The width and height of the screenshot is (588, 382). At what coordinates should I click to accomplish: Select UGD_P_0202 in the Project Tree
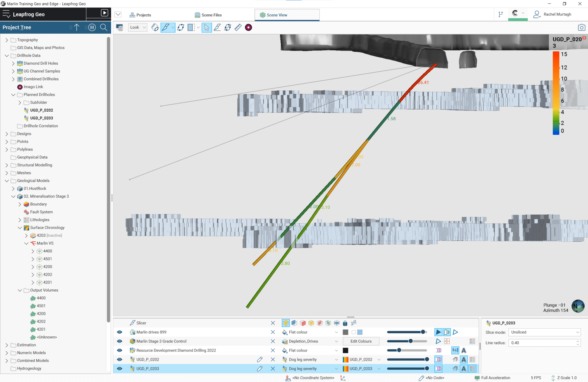point(41,110)
